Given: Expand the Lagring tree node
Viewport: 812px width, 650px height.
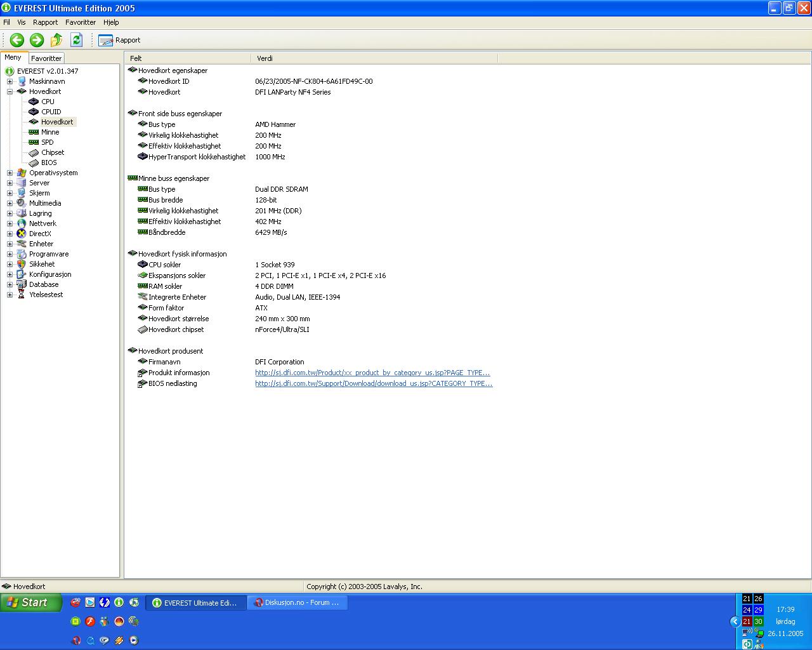Looking at the screenshot, I should pyautogui.click(x=10, y=213).
